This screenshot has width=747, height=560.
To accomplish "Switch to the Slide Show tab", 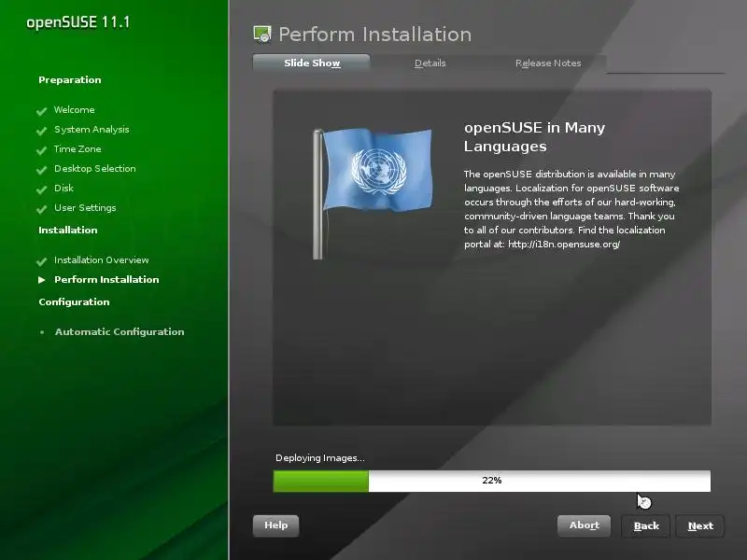I will [312, 63].
